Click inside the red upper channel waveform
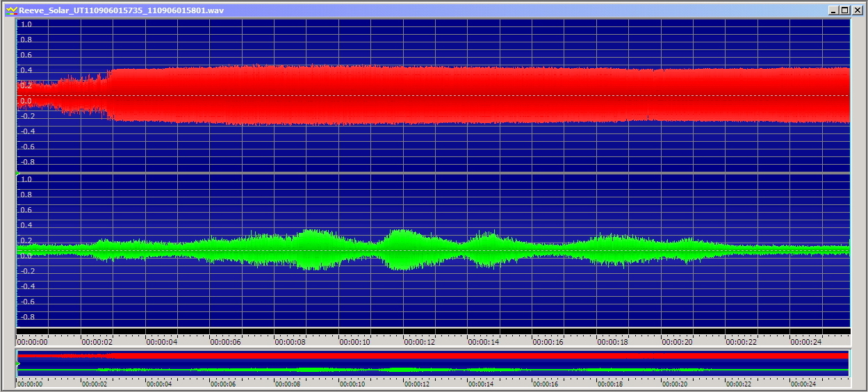The width and height of the screenshot is (868, 392). 434,95
